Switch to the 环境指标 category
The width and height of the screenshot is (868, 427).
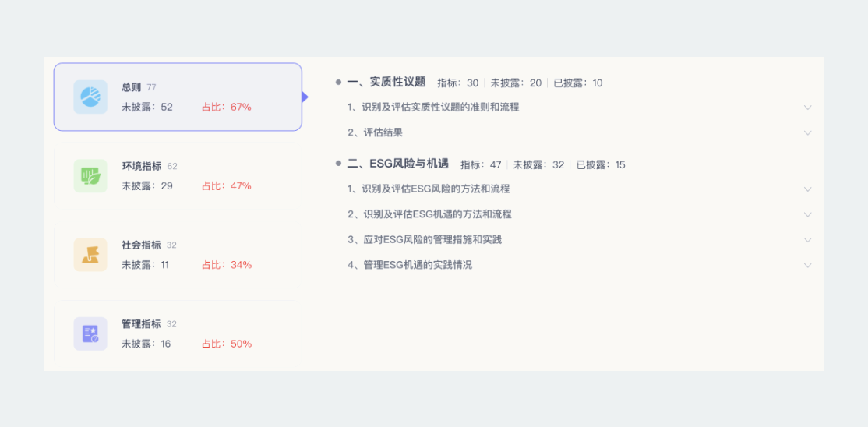point(142,166)
